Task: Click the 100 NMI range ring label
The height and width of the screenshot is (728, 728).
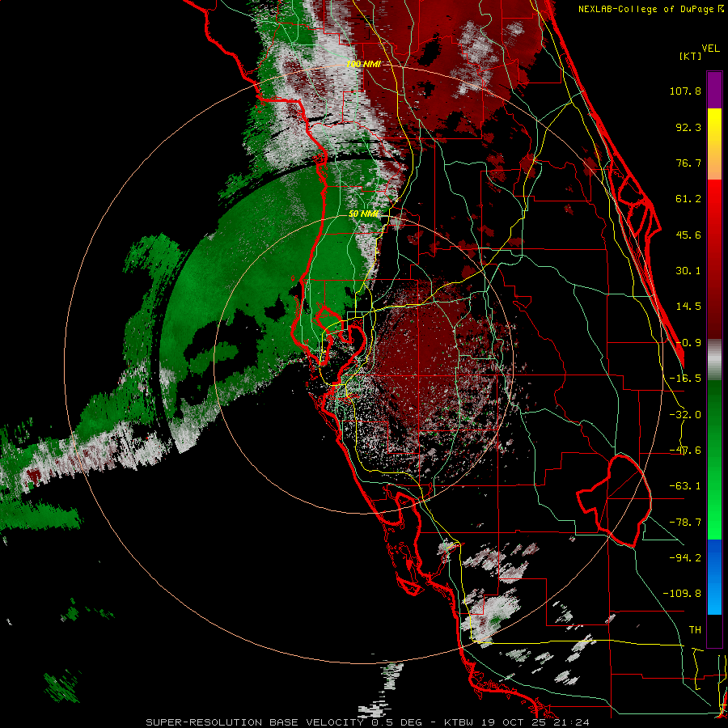Action: pyautogui.click(x=363, y=64)
